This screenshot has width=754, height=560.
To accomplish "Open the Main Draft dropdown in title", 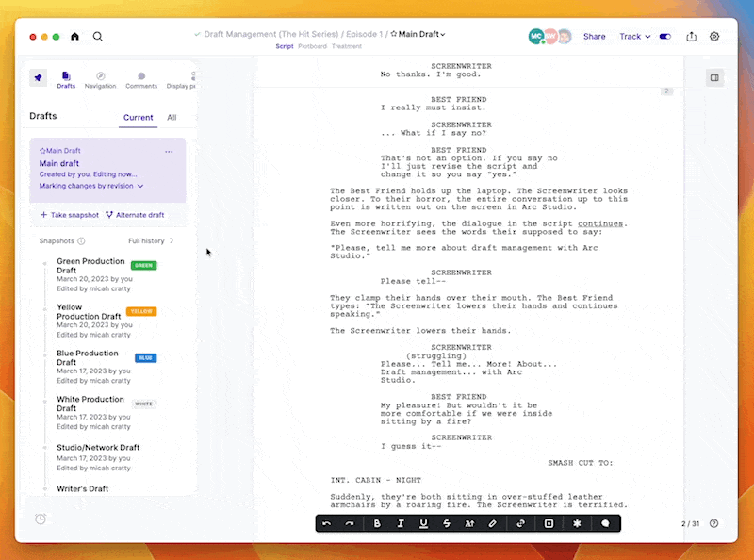I will (x=419, y=34).
